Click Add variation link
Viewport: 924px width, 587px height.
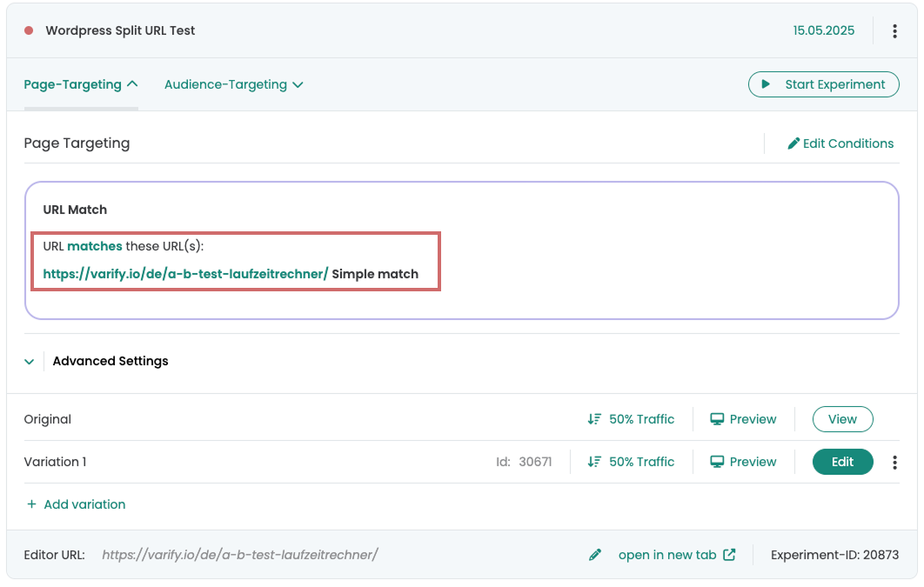(x=76, y=504)
